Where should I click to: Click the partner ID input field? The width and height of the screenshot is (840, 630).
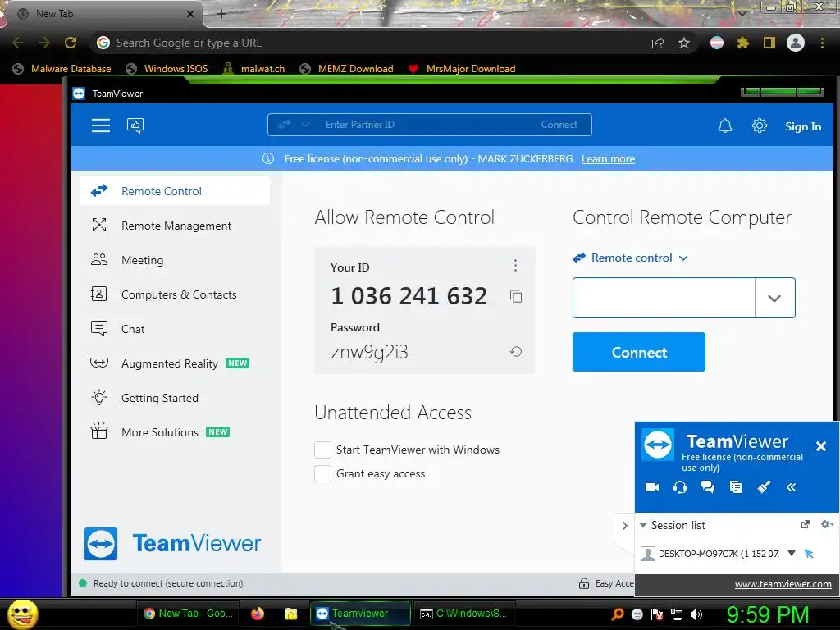(664, 298)
